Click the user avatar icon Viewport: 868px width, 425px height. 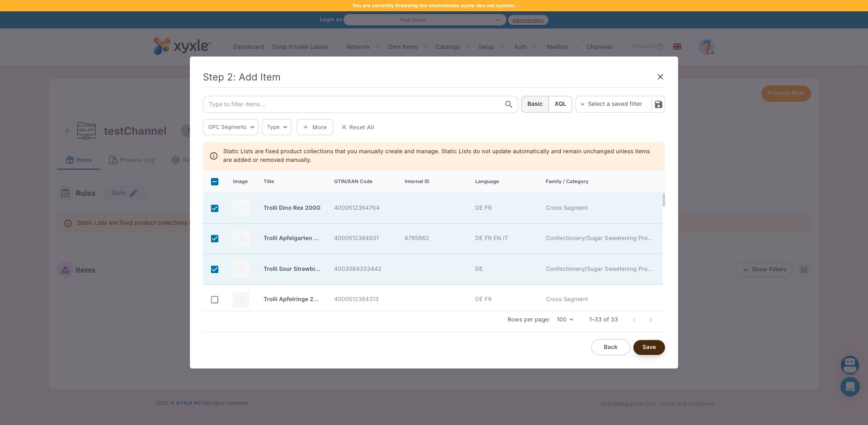tap(706, 47)
